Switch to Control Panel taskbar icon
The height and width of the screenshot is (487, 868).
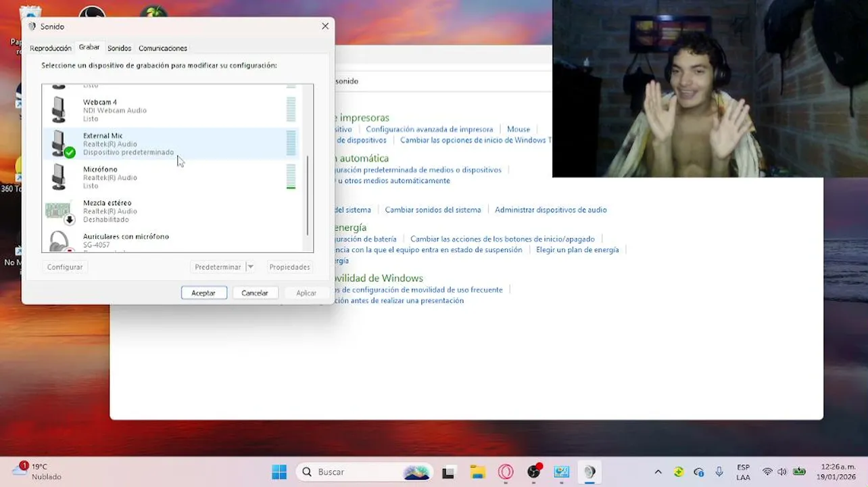562,472
